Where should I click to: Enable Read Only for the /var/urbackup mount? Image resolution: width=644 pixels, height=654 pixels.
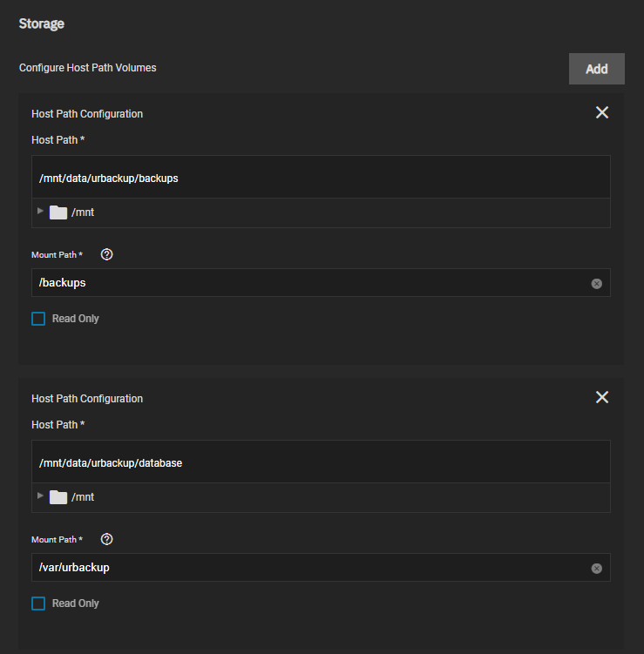click(x=38, y=603)
